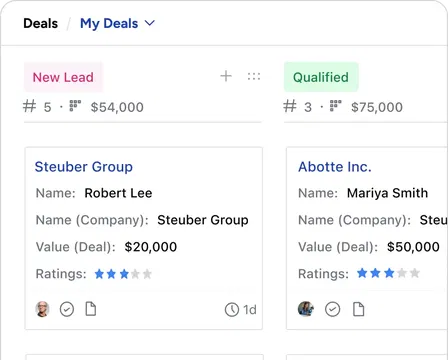Open the Abotte Inc. deal title link

pos(335,167)
